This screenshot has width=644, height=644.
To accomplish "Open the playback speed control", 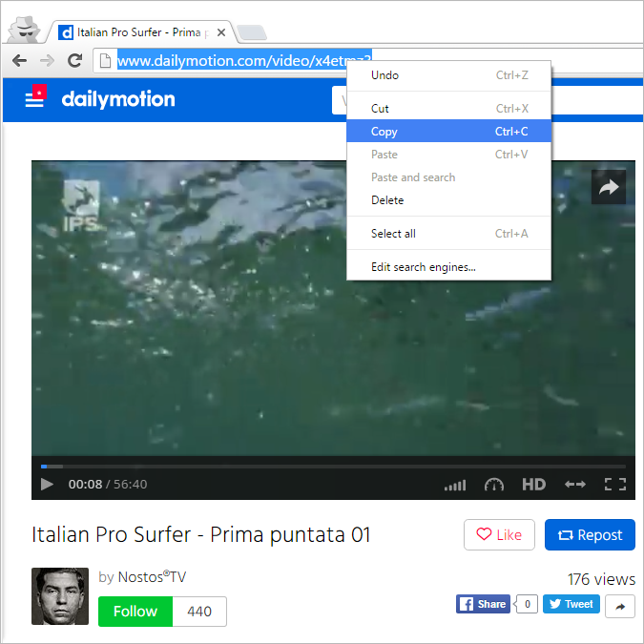I will coord(493,485).
